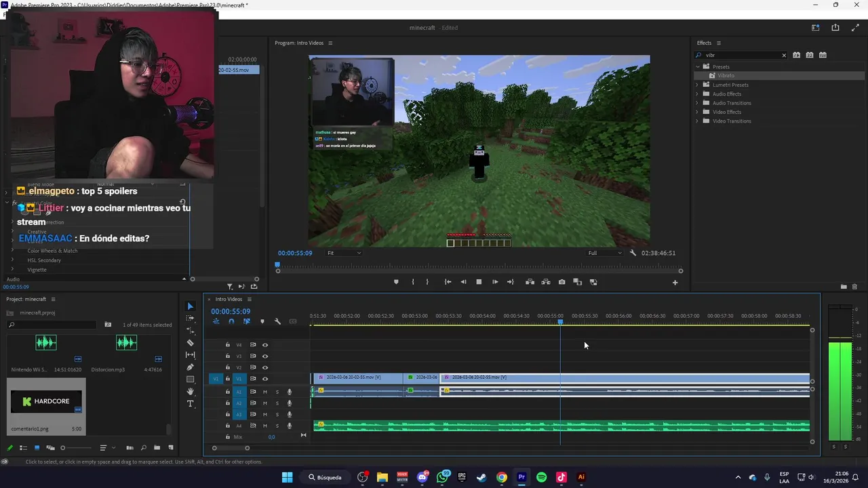868x488 pixels.
Task: Step forward one frame
Action: 495,282
